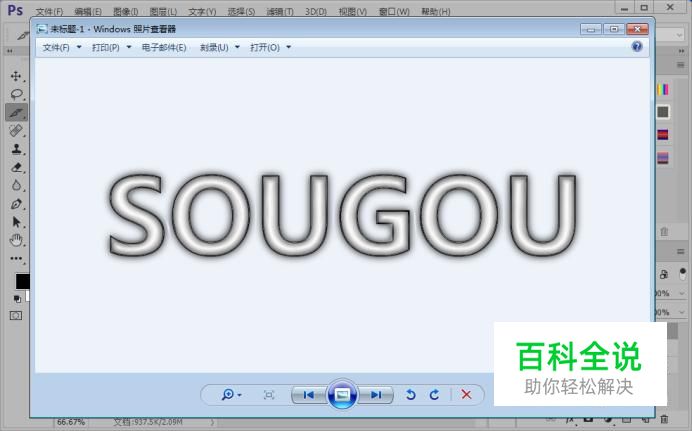Rotate photo counterclockwise
692x431 pixels.
pyautogui.click(x=410, y=394)
